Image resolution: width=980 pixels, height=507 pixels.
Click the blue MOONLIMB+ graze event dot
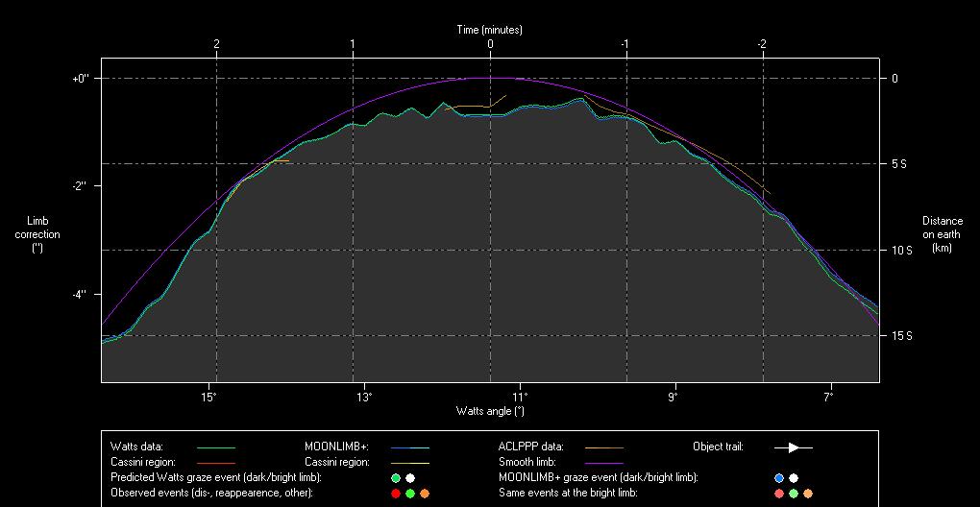pos(778,477)
